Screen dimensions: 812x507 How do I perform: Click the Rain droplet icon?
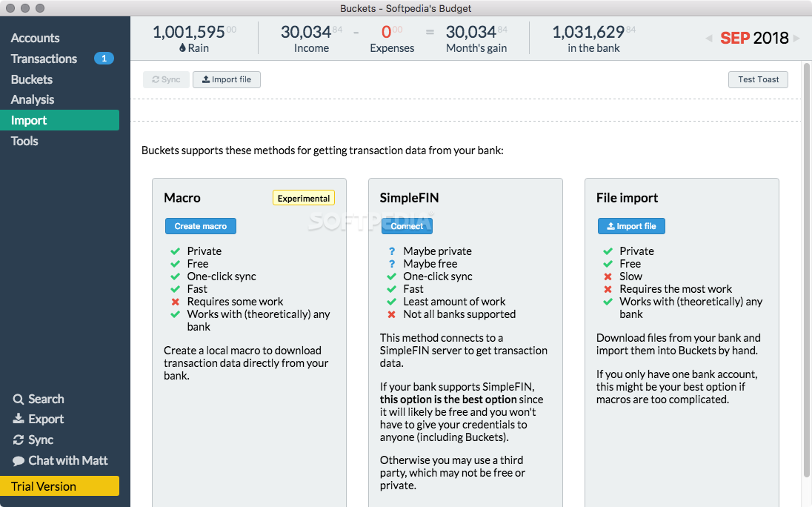(x=182, y=47)
